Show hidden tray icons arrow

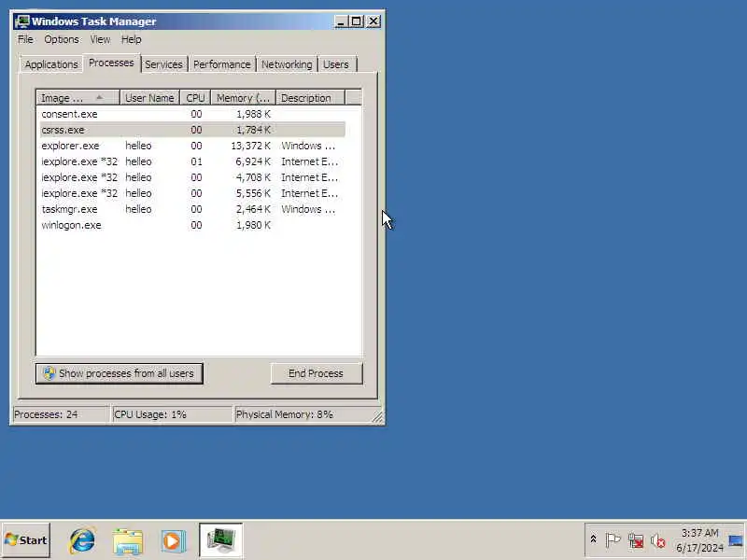[x=593, y=539]
